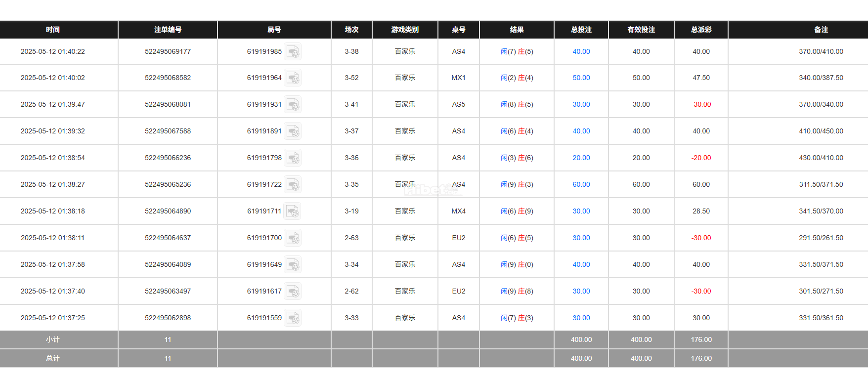
Task: Click video icon beside round 619191617
Action: [x=293, y=292]
